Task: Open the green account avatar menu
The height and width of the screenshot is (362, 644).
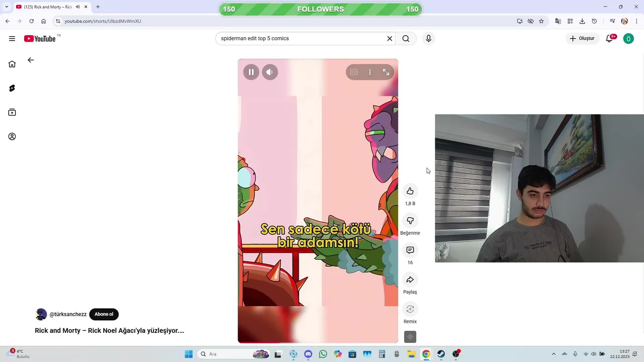Action: 628,38
